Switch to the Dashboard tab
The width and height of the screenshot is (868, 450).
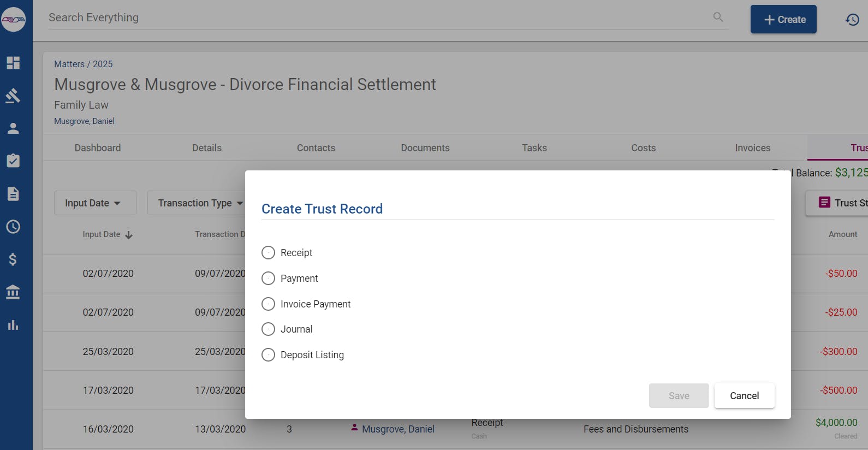(x=98, y=148)
